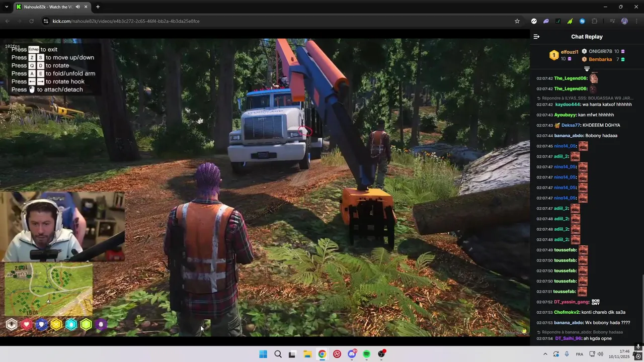Open Windows taskbar search

click(x=278, y=354)
